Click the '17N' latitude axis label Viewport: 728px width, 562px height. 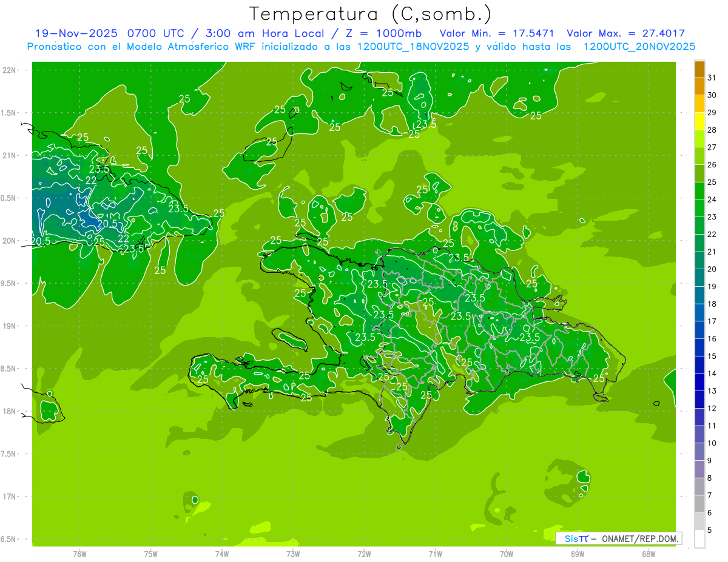10,497
